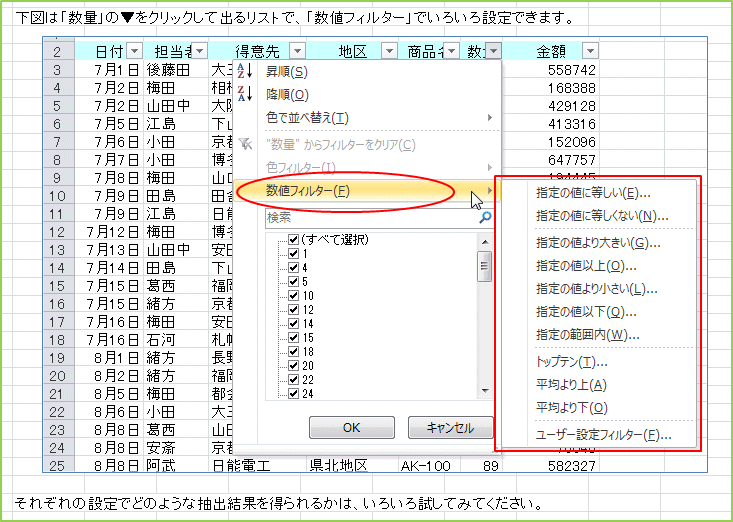This screenshot has width=733, height=522.
Task: Uncheck the checkbox for value 14
Action: click(294, 324)
